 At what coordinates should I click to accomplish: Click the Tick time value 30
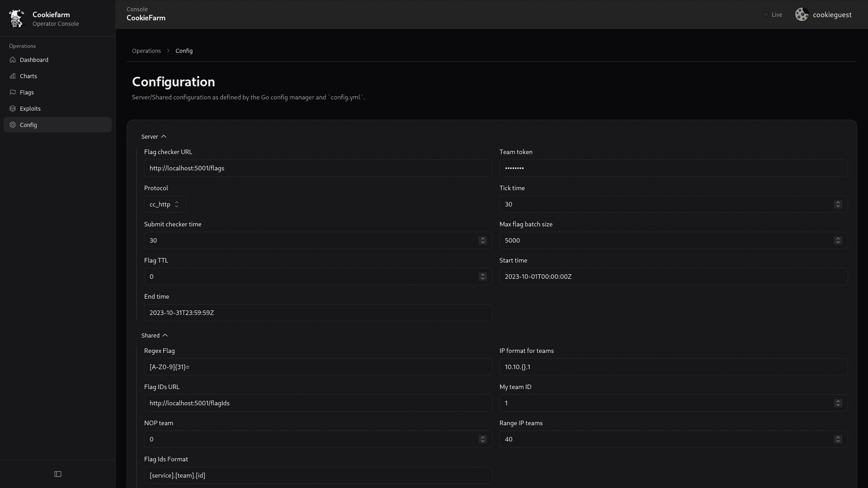point(509,204)
